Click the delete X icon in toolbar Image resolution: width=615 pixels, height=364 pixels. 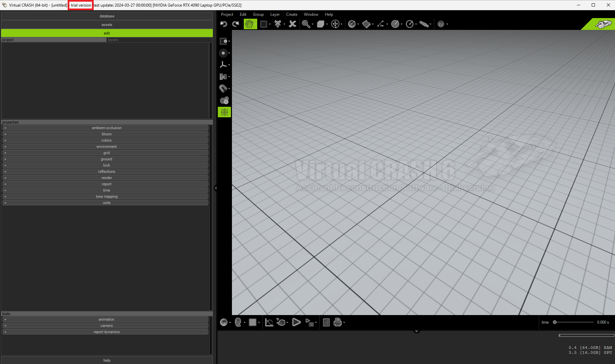(x=292, y=24)
